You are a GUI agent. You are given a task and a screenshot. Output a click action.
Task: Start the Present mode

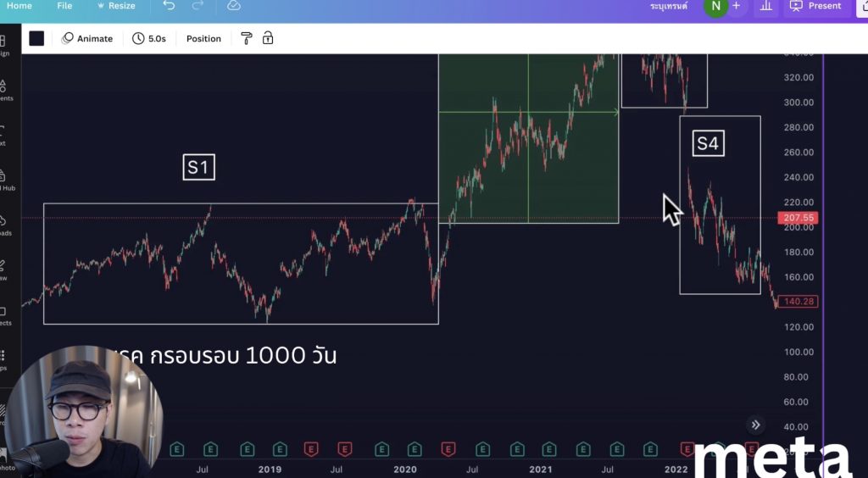point(816,6)
